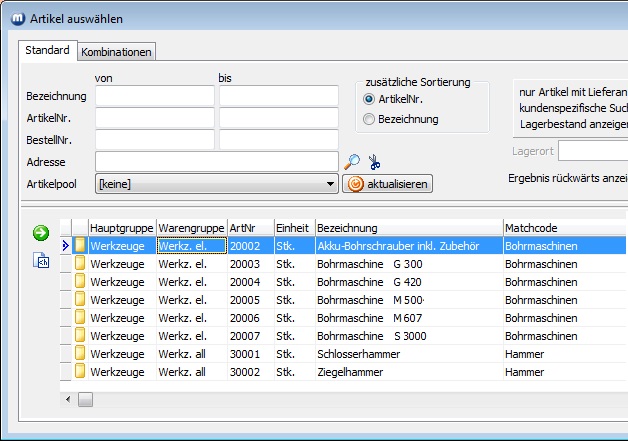This screenshot has width=628, height=441.
Task: Sort by the Bezeichnung column header
Action: [408, 227]
